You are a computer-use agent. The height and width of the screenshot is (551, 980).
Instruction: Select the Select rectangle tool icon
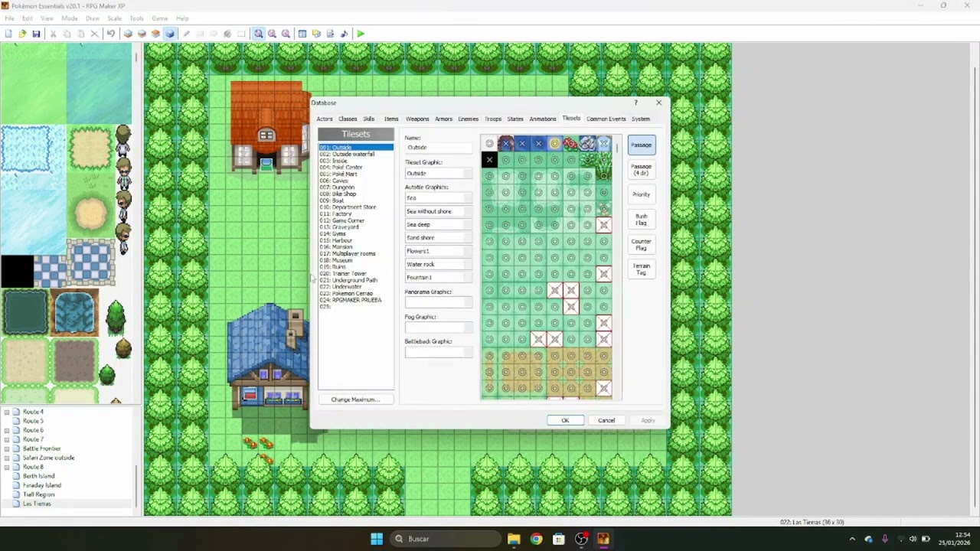pyautogui.click(x=241, y=34)
